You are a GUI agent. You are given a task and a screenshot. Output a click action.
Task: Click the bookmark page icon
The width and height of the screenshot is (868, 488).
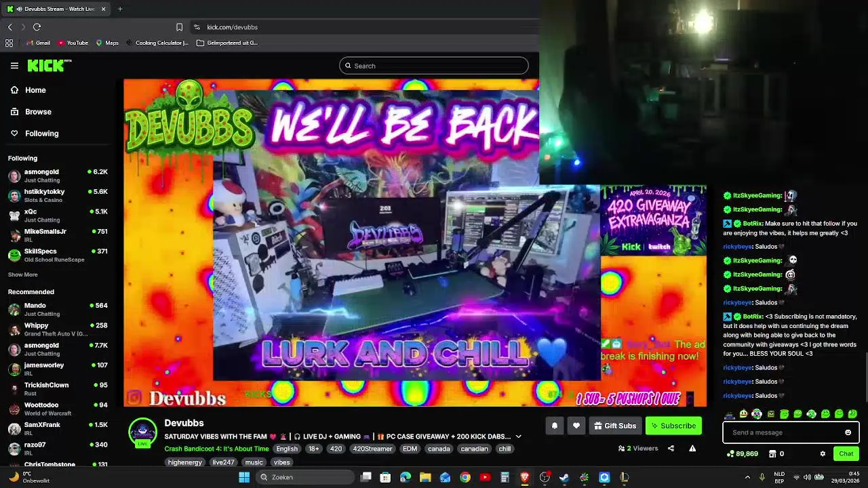pos(179,27)
